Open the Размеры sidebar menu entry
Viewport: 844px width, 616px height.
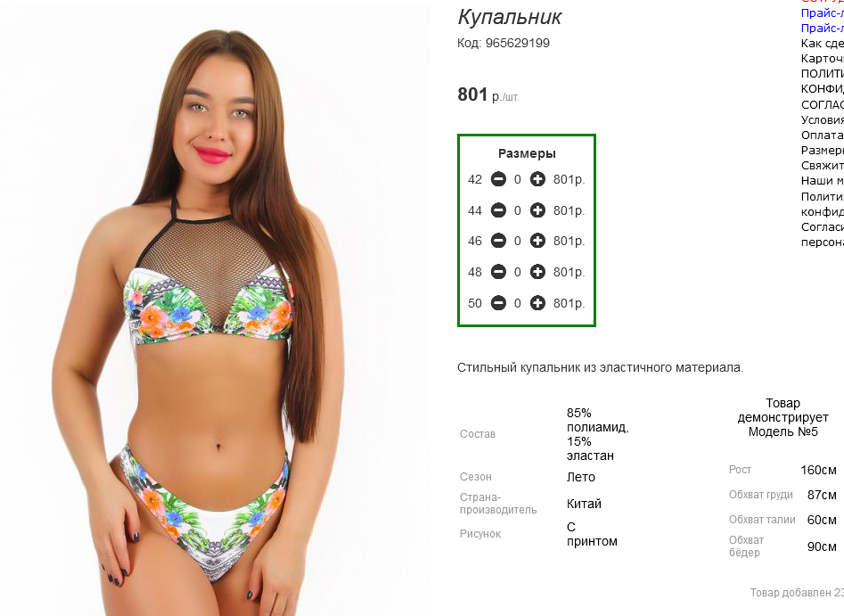coord(822,151)
